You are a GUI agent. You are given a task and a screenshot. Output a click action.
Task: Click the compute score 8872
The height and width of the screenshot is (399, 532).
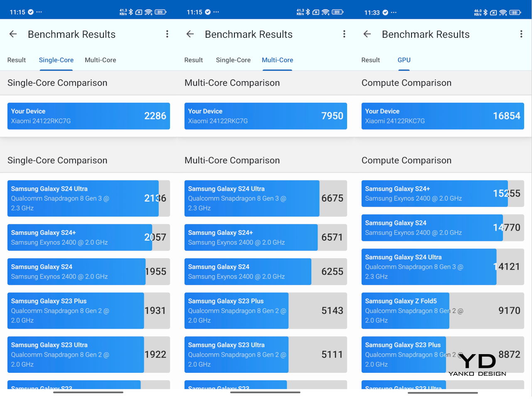(509, 355)
